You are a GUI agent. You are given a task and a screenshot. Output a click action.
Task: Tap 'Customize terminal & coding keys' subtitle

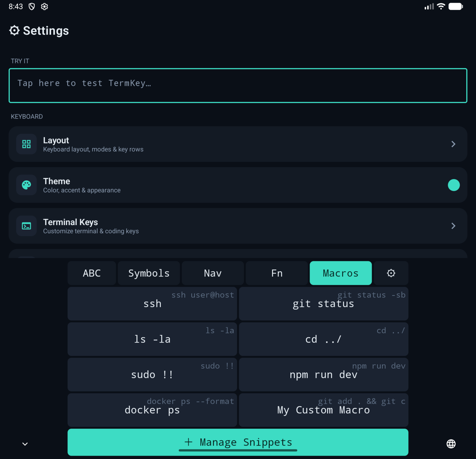[91, 231]
